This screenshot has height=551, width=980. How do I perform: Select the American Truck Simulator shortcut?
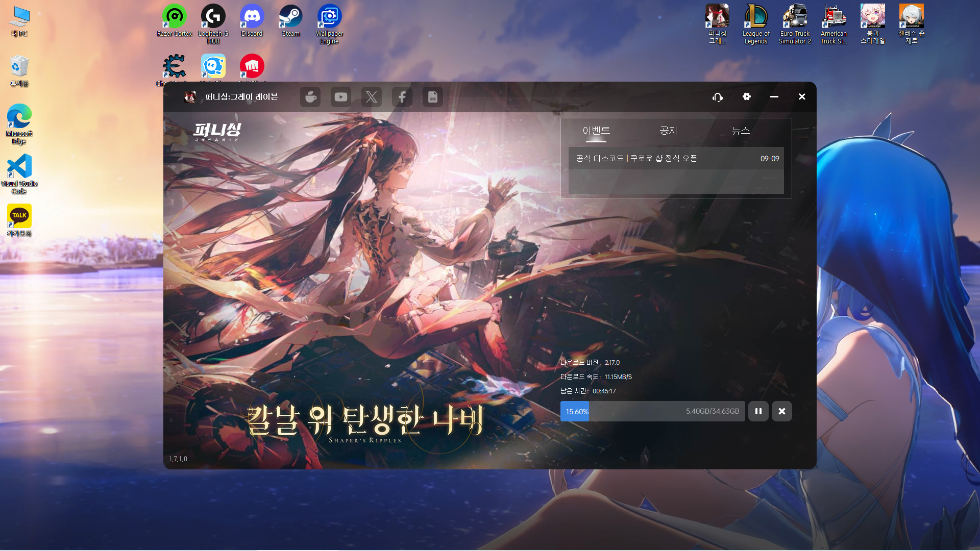pyautogui.click(x=834, y=24)
